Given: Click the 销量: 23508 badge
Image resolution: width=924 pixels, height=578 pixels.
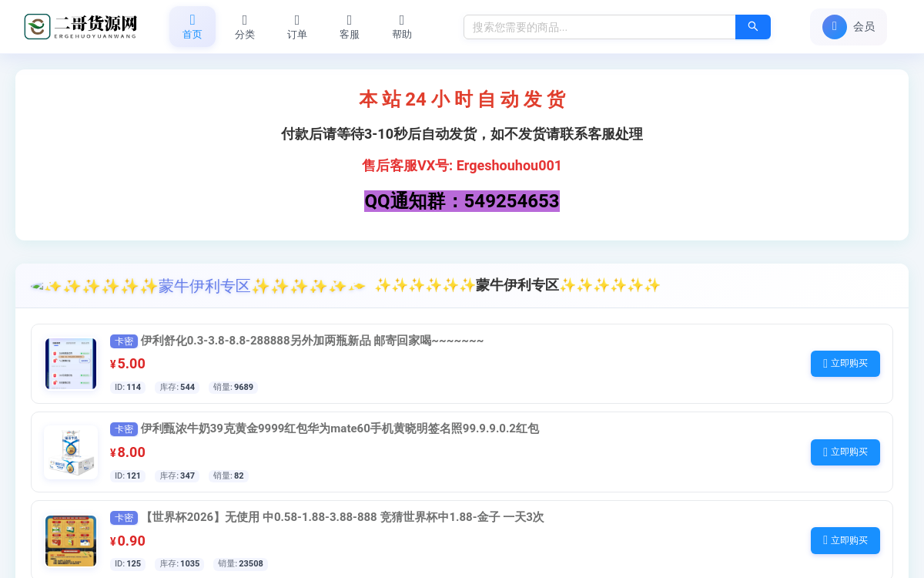Looking at the screenshot, I should pyautogui.click(x=240, y=564).
